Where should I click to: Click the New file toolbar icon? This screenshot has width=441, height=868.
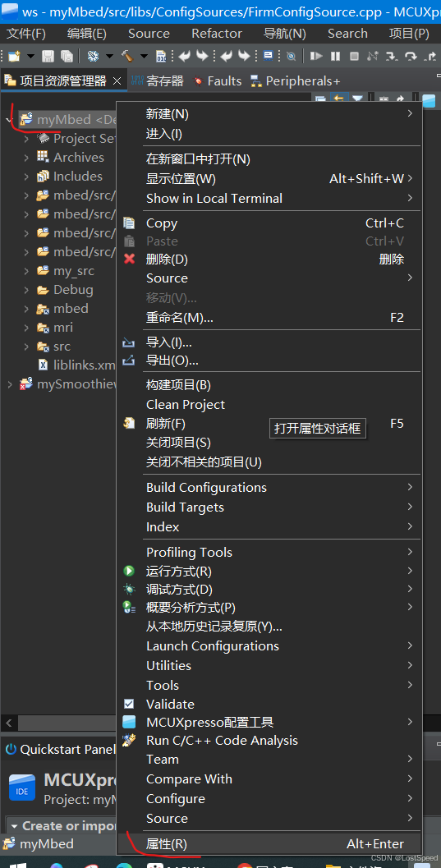click(x=14, y=56)
